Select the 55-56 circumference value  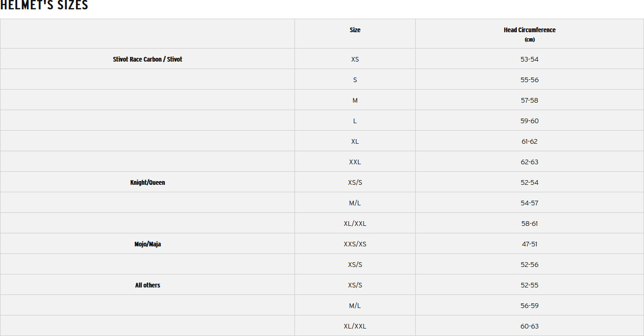tap(529, 80)
